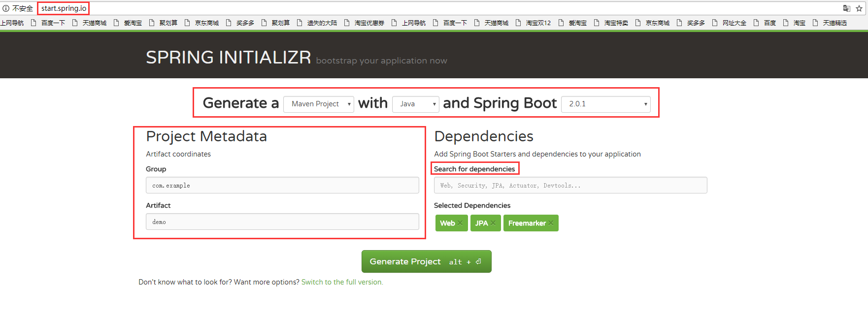Open the 网址大全 bookmark

729,23
